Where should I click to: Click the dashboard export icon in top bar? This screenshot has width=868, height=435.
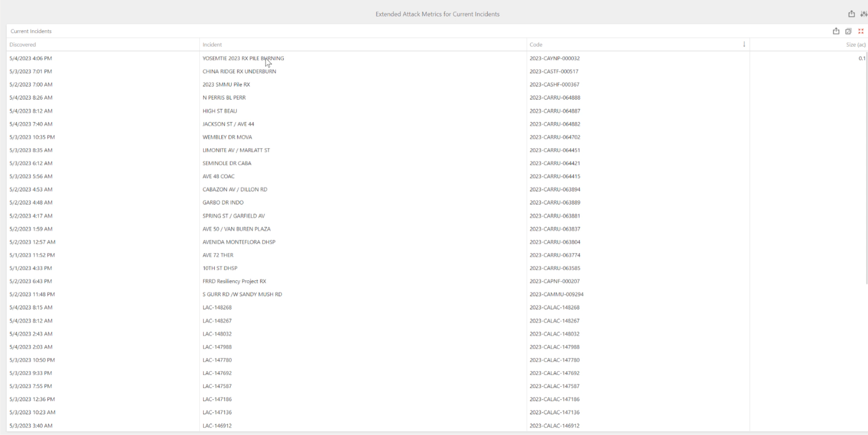click(x=851, y=14)
